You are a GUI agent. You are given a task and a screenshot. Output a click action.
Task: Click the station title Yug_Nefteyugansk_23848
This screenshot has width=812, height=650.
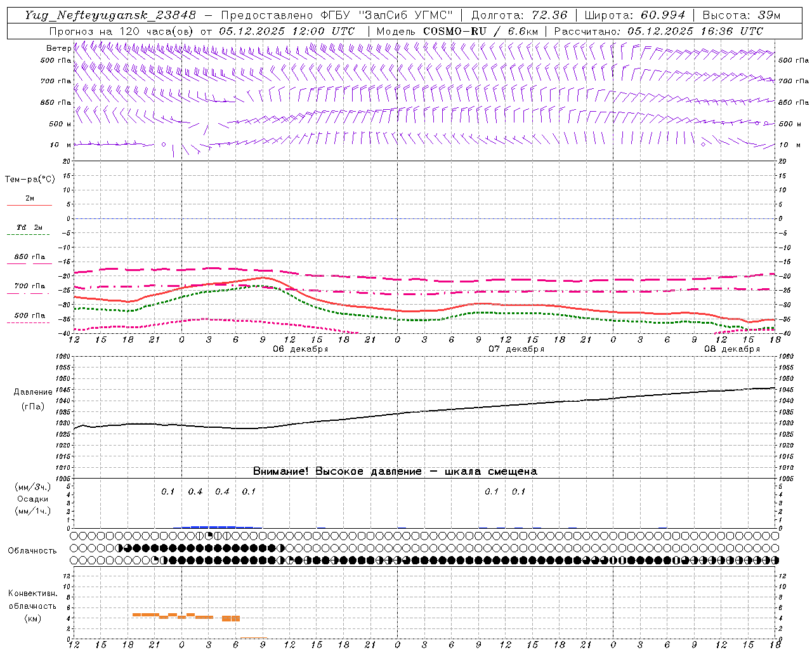(x=110, y=15)
